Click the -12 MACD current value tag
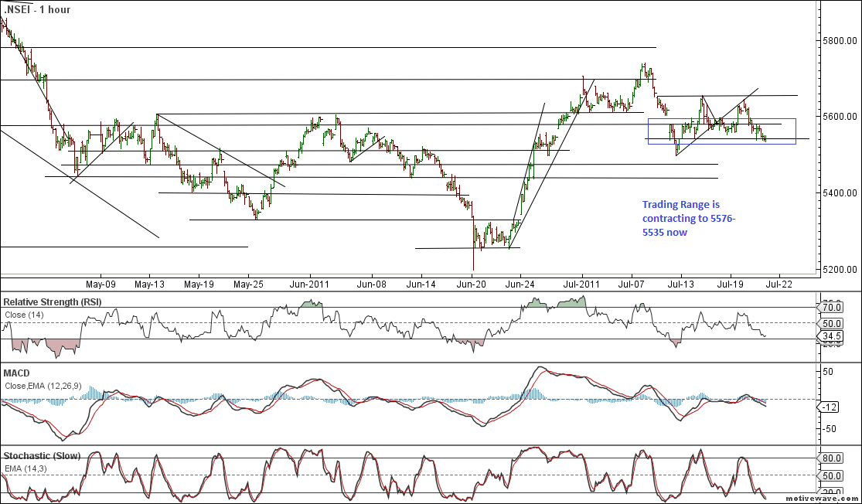 coord(830,407)
